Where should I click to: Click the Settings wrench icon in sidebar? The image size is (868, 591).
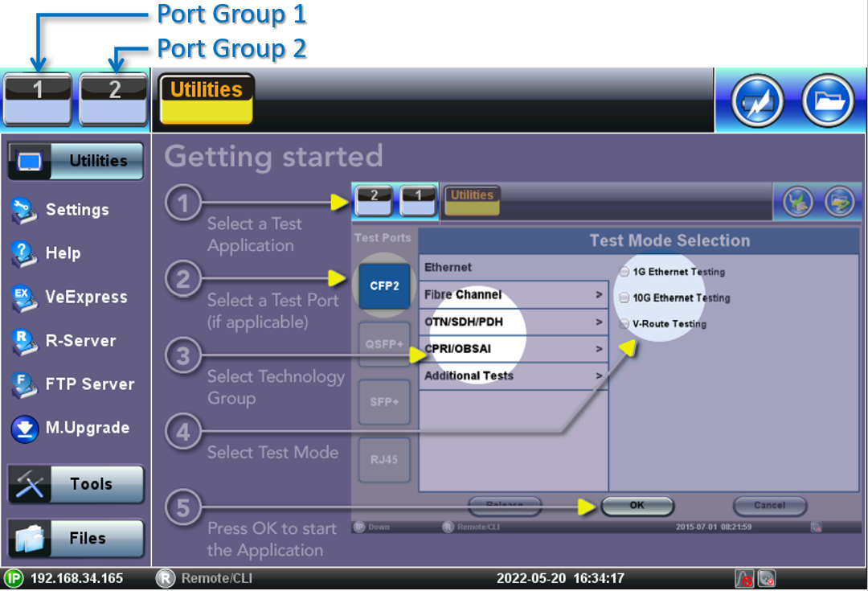24,210
